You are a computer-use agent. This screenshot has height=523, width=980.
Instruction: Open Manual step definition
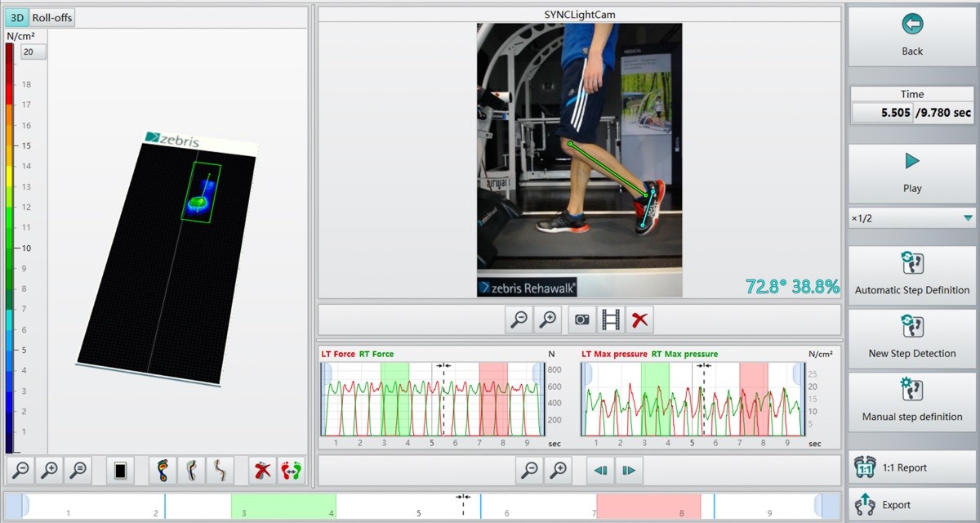[x=912, y=402]
